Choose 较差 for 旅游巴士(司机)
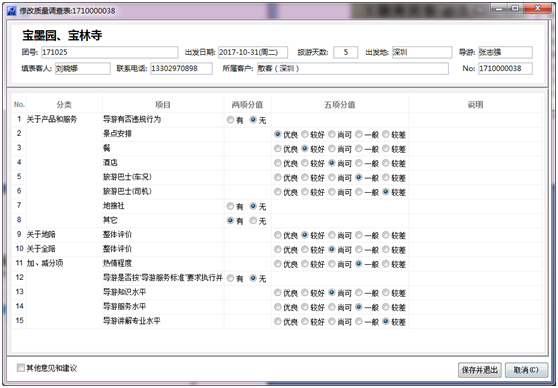Image resolution: width=558 pixels, height=388 pixels. (386, 192)
